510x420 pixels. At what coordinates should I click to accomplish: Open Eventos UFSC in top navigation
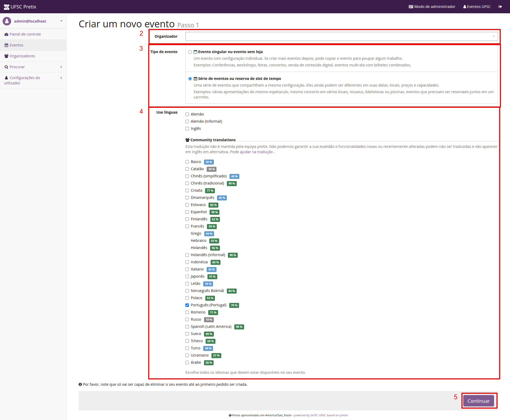pyautogui.click(x=477, y=7)
